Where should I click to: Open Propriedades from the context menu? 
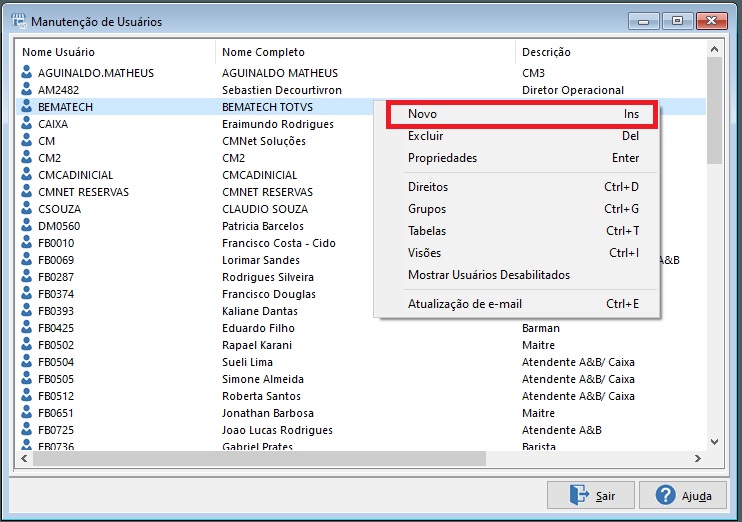coord(522,158)
